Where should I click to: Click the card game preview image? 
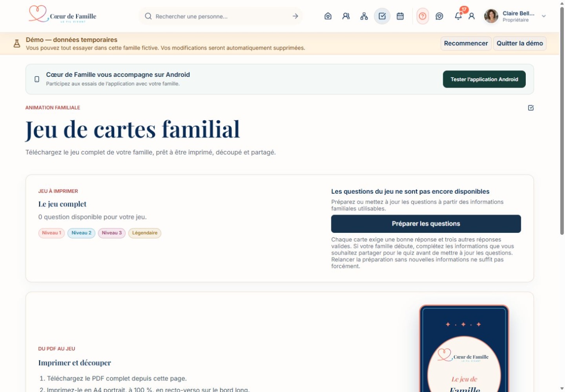point(464,348)
